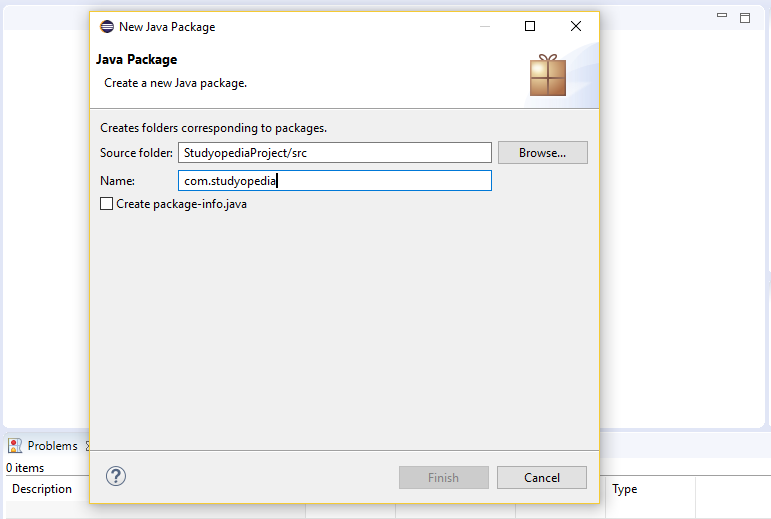Open the help question mark icon
This screenshot has width=771, height=519.
click(x=116, y=476)
